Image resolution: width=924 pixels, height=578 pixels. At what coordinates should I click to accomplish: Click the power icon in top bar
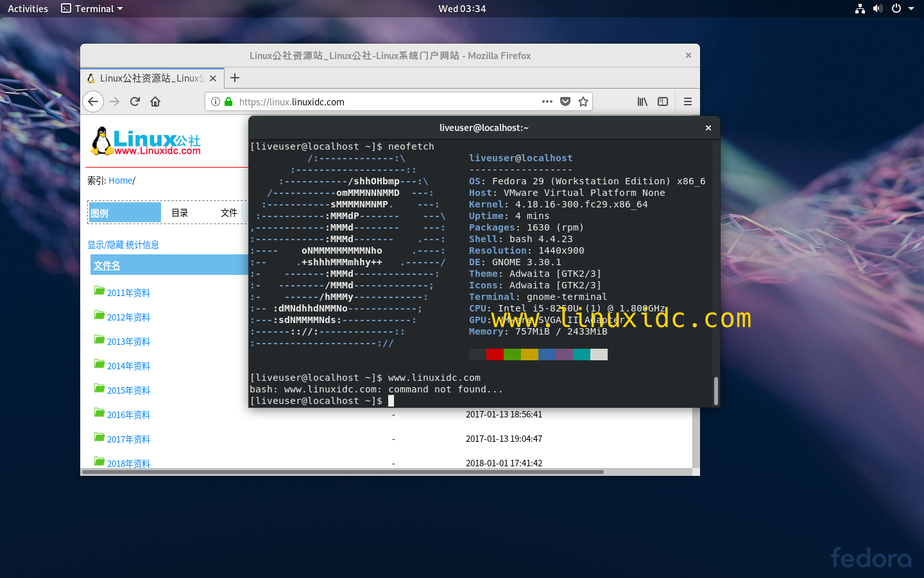pos(896,8)
